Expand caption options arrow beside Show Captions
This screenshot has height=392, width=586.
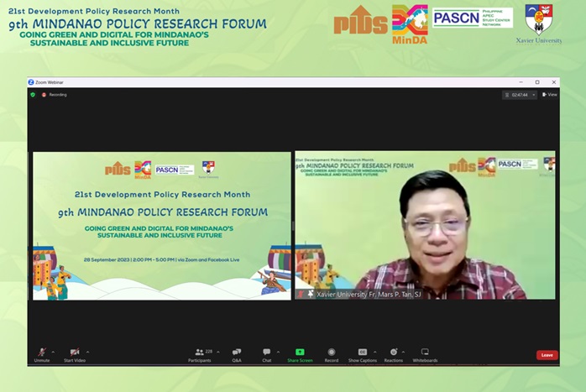pyautogui.click(x=374, y=352)
